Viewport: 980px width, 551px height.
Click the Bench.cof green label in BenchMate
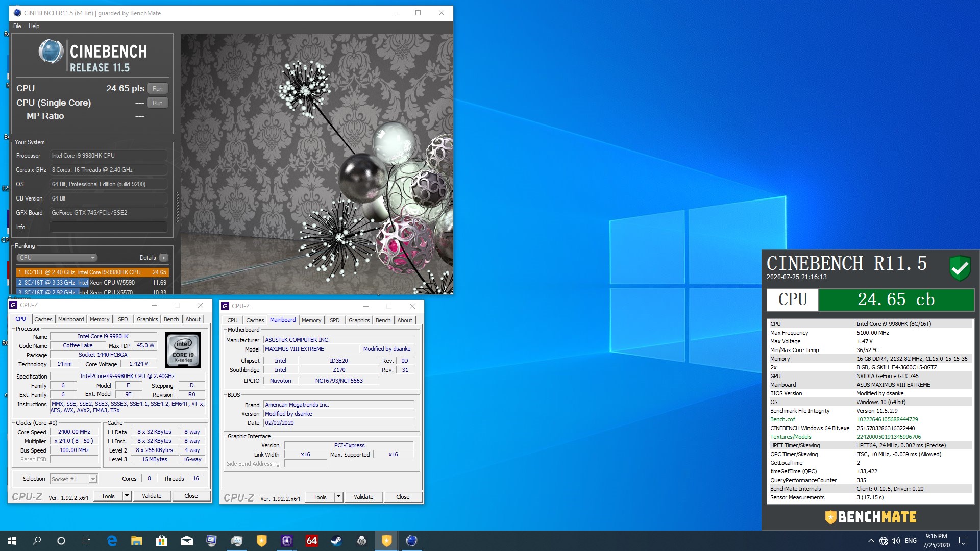click(782, 419)
